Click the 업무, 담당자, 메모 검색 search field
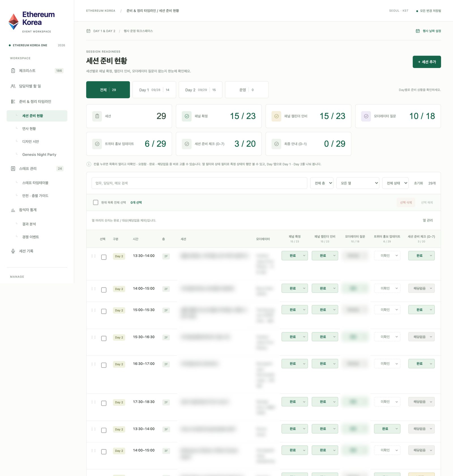Image resolution: width=453 pixels, height=476 pixels. point(199,183)
